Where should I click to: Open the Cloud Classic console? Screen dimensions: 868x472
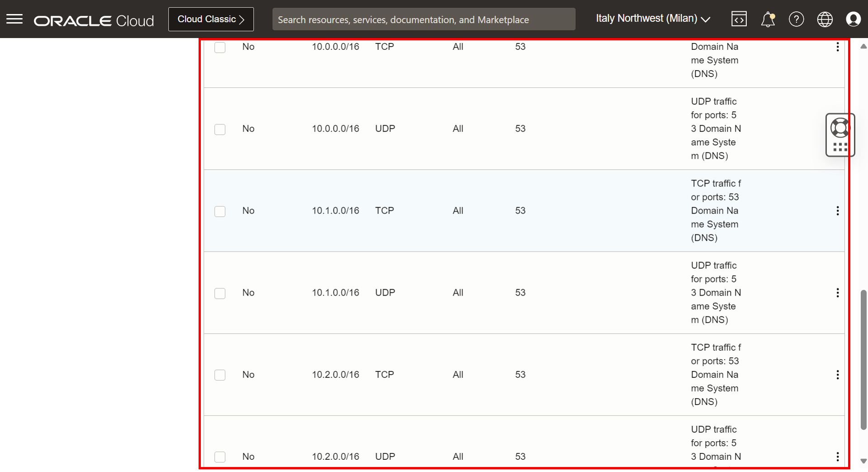(211, 19)
